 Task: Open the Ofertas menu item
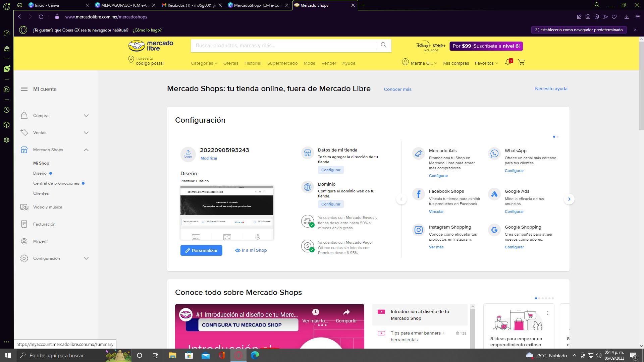click(x=231, y=63)
